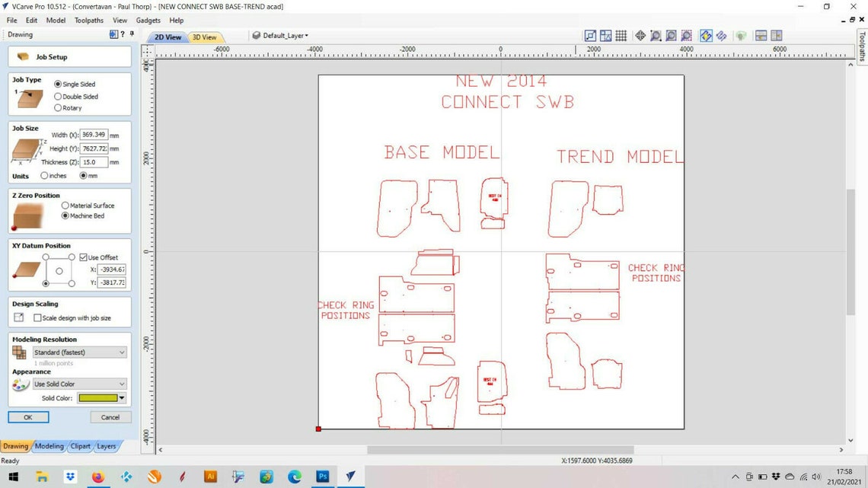Pin the Drawing panel with the pushpin
The width and height of the screenshot is (868, 488).
(x=132, y=34)
